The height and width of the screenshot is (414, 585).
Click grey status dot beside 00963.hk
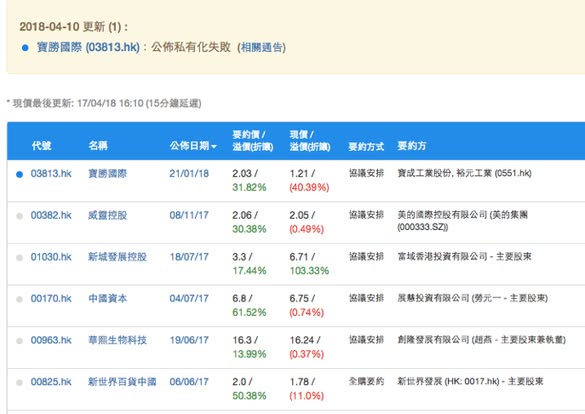click(x=19, y=341)
